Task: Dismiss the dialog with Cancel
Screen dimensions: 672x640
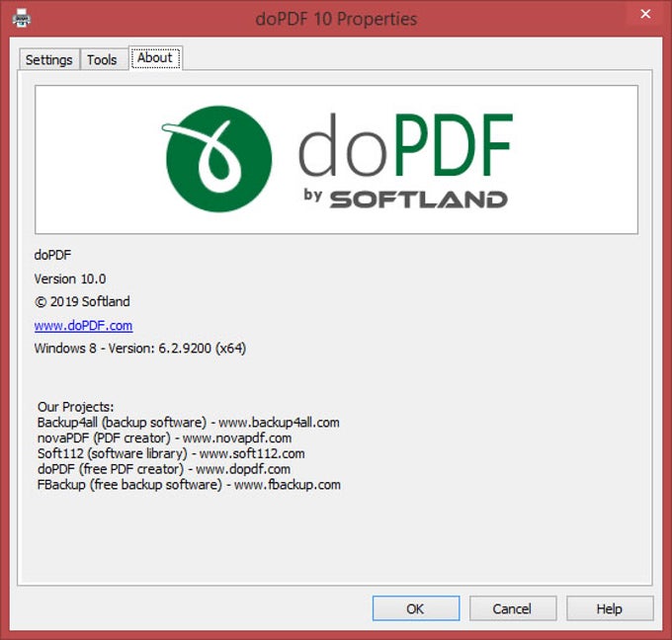Action: [x=513, y=608]
